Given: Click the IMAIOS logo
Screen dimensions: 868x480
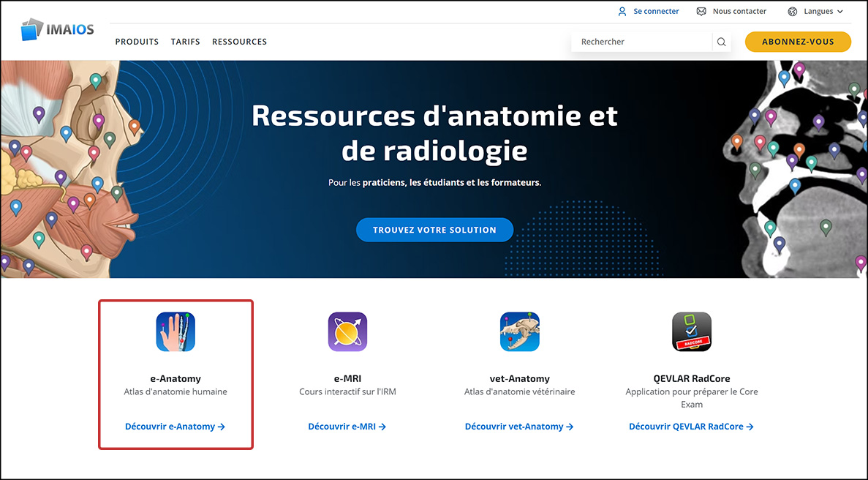Looking at the screenshot, I should click(57, 29).
